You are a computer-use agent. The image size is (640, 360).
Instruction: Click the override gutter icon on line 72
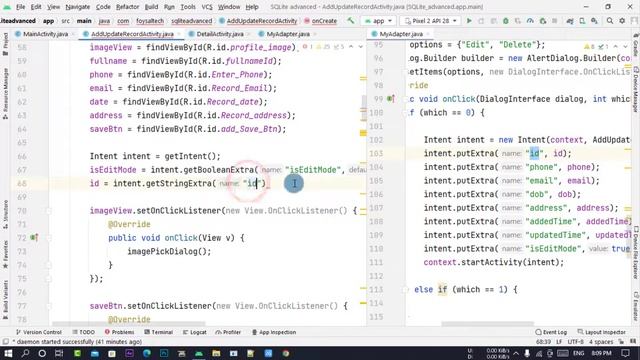(x=34, y=238)
